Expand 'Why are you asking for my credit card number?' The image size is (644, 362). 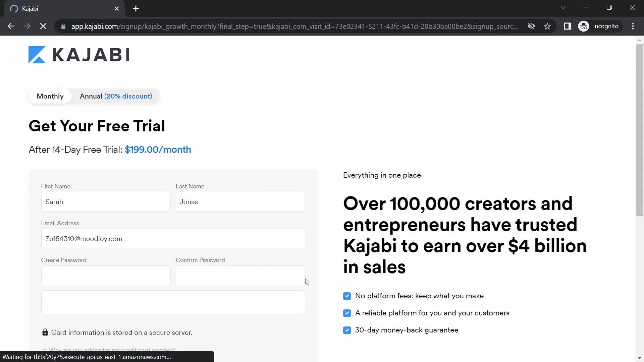pyautogui.click(x=109, y=349)
